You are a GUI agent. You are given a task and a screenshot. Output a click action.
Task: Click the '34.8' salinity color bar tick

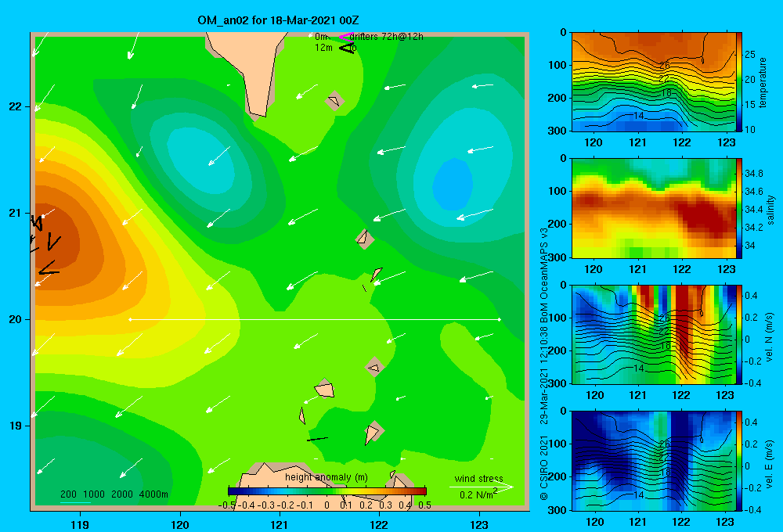[753, 174]
